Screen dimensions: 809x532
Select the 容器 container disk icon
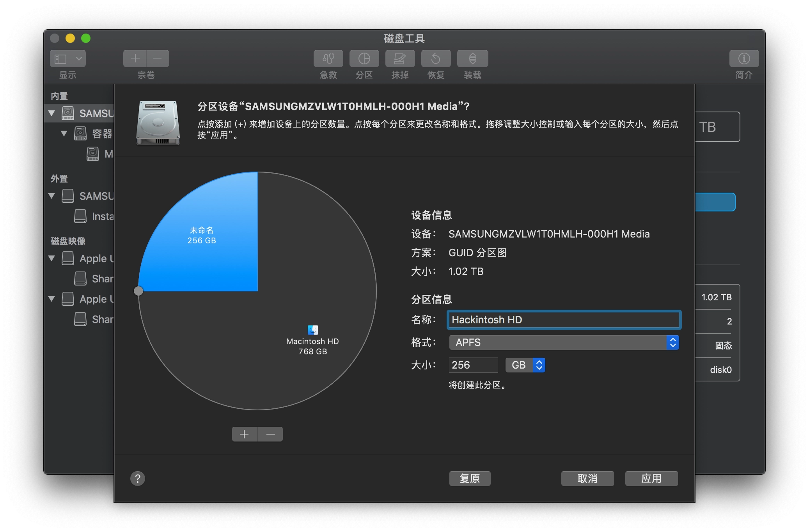(x=80, y=133)
